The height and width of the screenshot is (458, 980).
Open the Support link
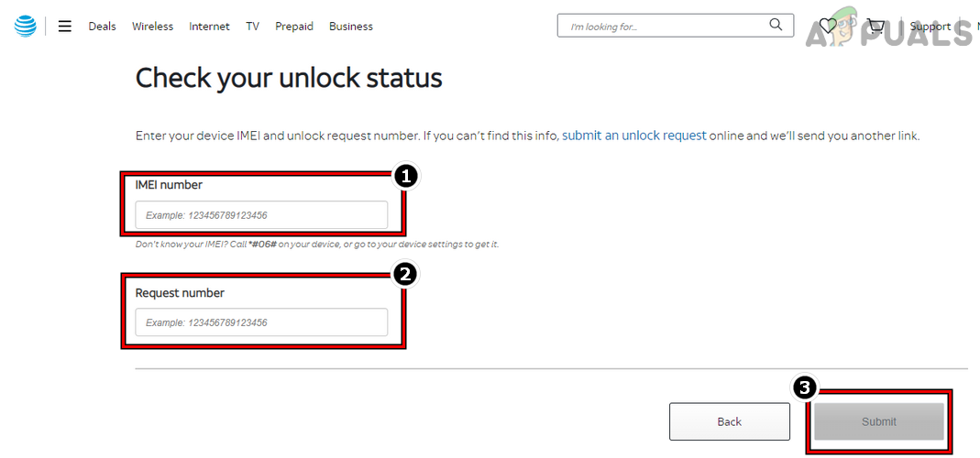coord(930,27)
